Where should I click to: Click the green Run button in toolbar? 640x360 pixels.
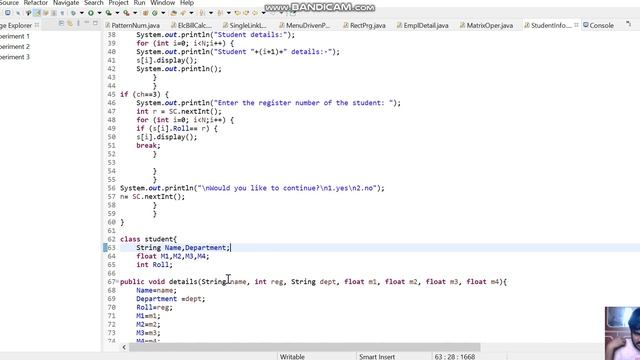pos(91,13)
